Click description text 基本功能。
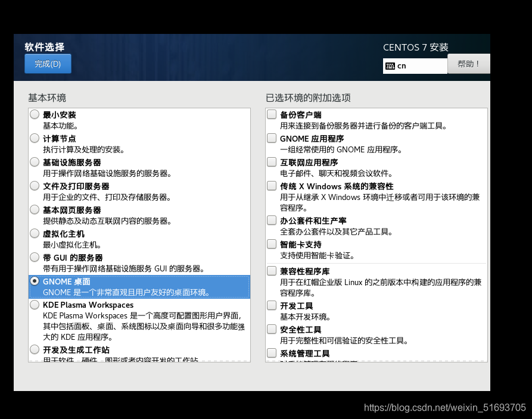 (x=60, y=126)
